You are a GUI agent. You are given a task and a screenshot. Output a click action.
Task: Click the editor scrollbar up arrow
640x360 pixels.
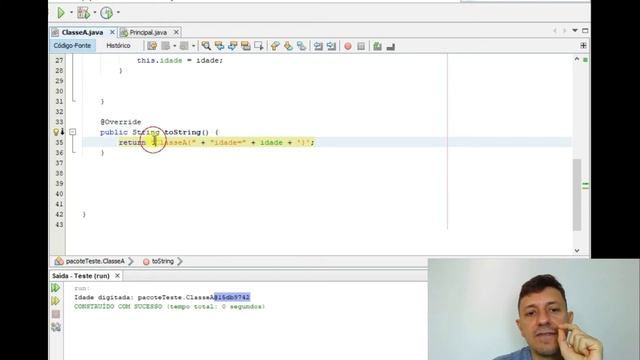click(577, 60)
